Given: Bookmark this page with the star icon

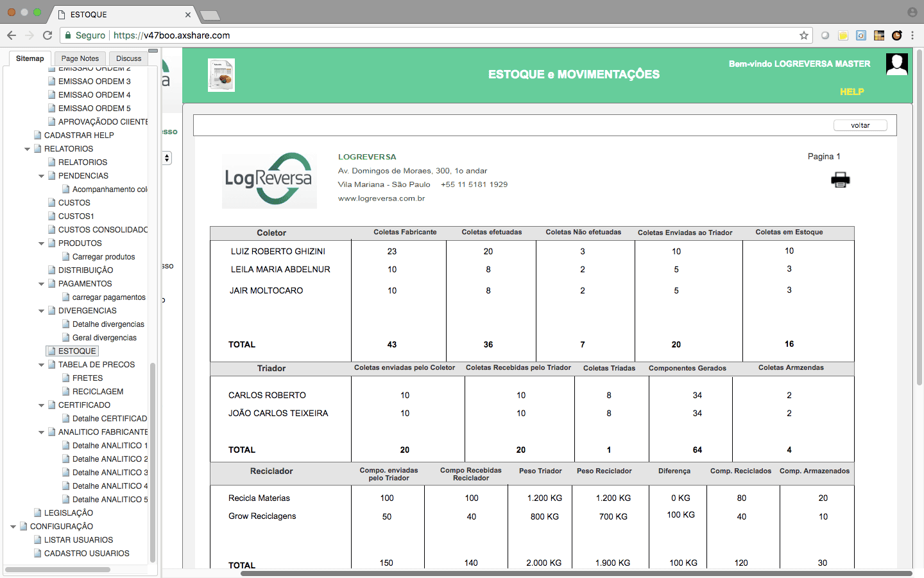Looking at the screenshot, I should point(803,35).
